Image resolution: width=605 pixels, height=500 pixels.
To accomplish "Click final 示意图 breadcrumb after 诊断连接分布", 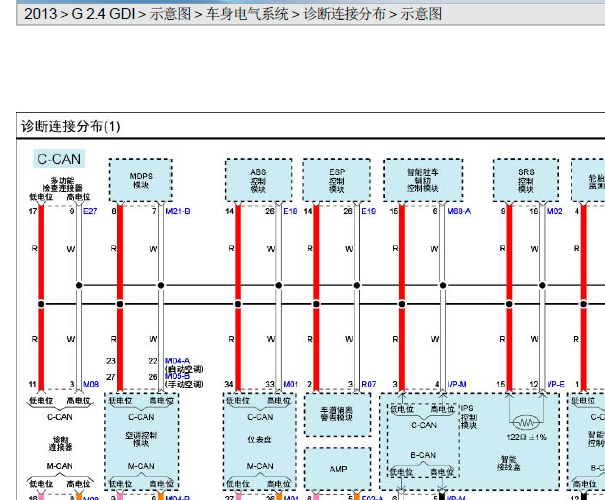I will pyautogui.click(x=421, y=14).
